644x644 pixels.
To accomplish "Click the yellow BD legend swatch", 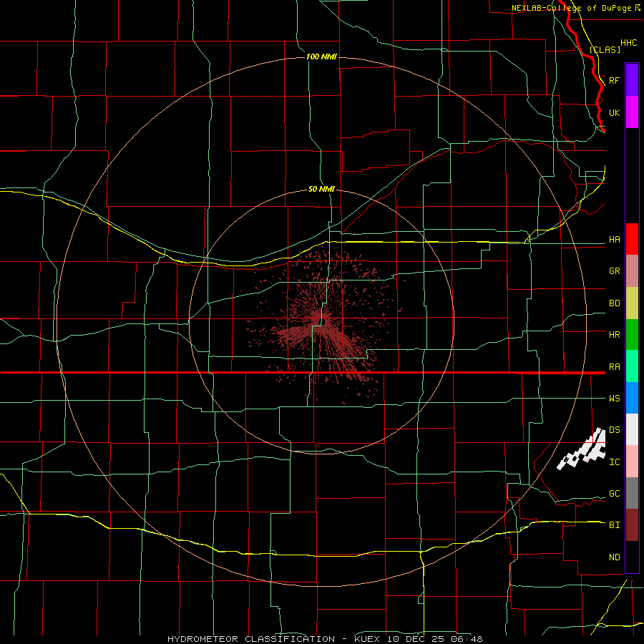I will pyautogui.click(x=632, y=303).
